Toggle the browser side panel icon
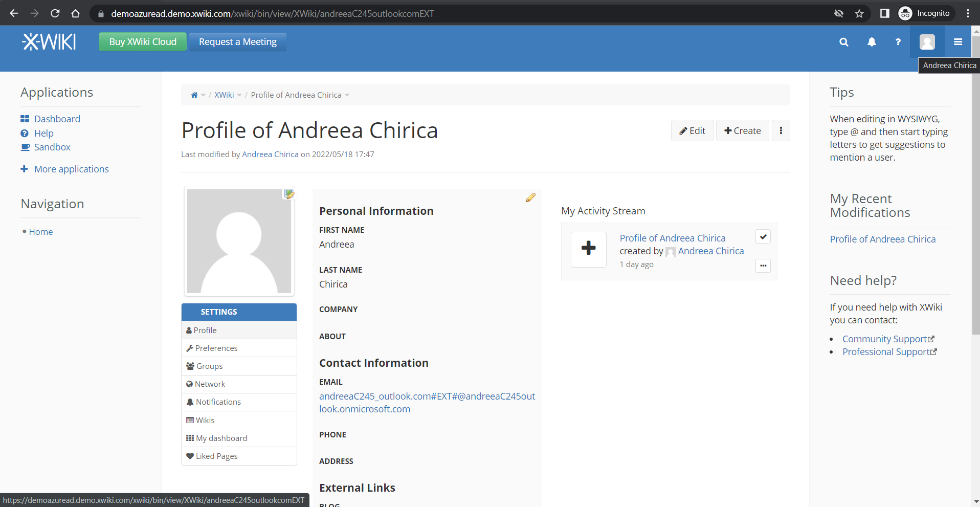The height and width of the screenshot is (507, 980). (x=884, y=13)
